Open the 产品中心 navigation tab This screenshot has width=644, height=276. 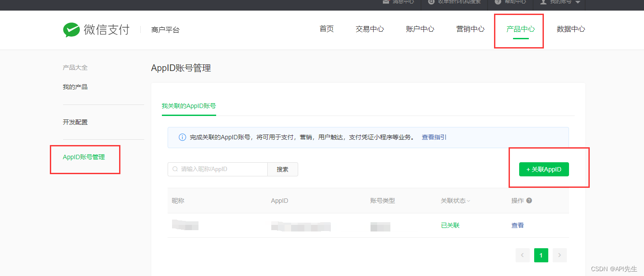[x=520, y=29]
